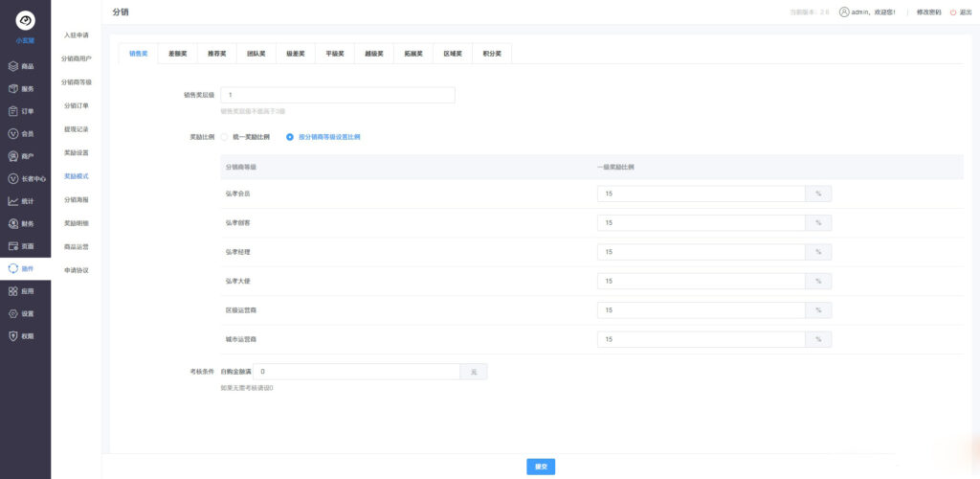Click the 修改密码 change password link
The height and width of the screenshot is (479, 980).
[x=928, y=12]
